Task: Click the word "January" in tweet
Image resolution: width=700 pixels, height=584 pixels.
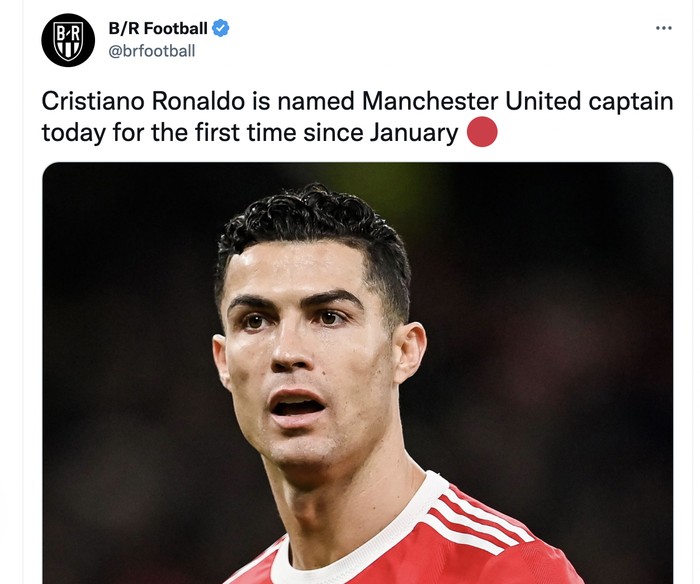Action: pyautogui.click(x=414, y=133)
